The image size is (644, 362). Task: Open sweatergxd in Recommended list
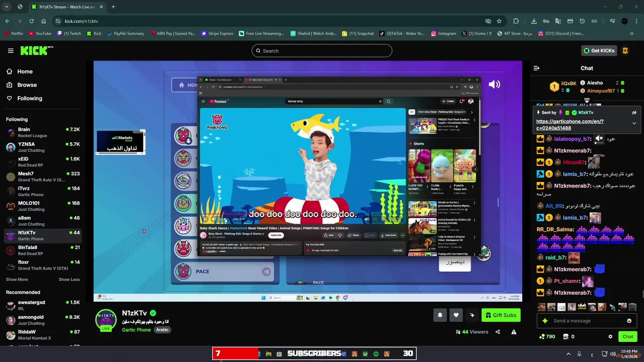click(43, 305)
